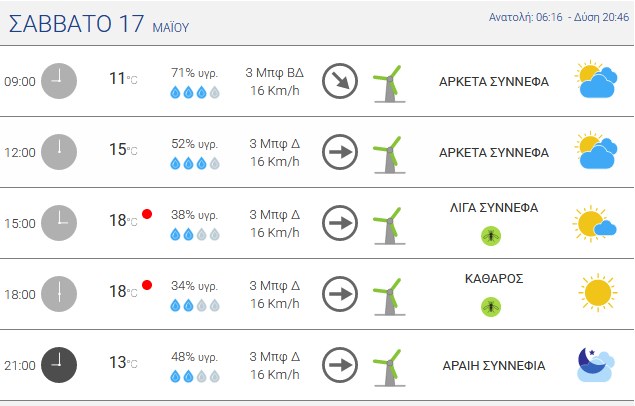Click the moon and clouds icon at 21:00
This screenshot has width=635, height=406.
click(596, 365)
